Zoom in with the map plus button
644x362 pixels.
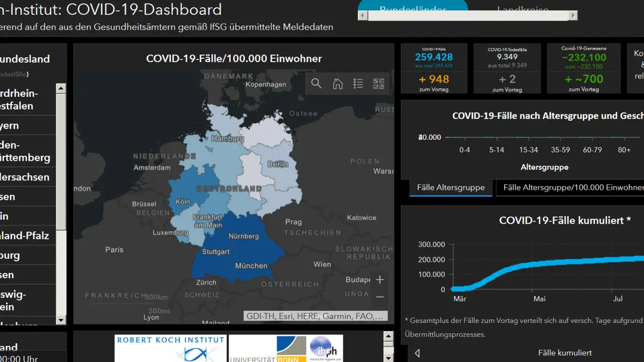pos(380,279)
